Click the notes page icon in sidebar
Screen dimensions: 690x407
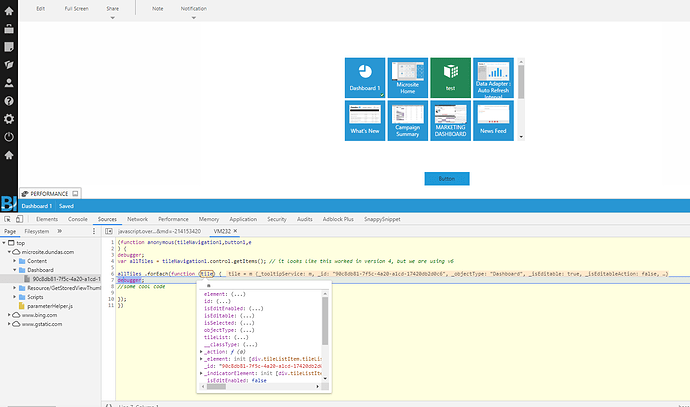[9, 47]
